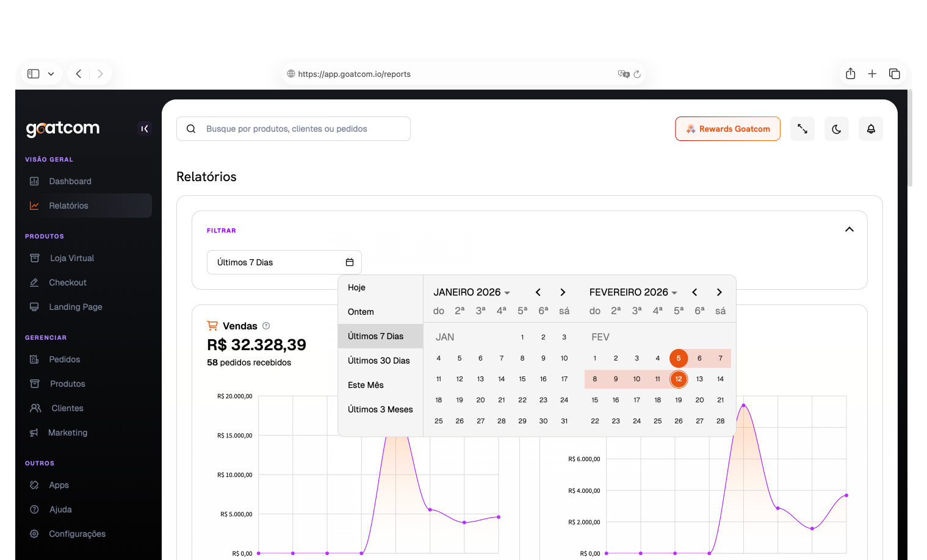Click the Vendas help info icon
Screen dimensions: 927x560
click(x=266, y=326)
